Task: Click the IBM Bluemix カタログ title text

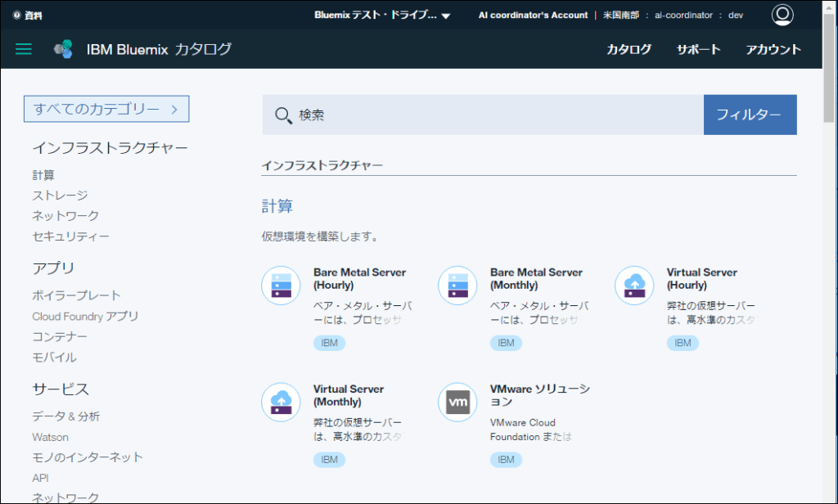Action: pyautogui.click(x=160, y=49)
